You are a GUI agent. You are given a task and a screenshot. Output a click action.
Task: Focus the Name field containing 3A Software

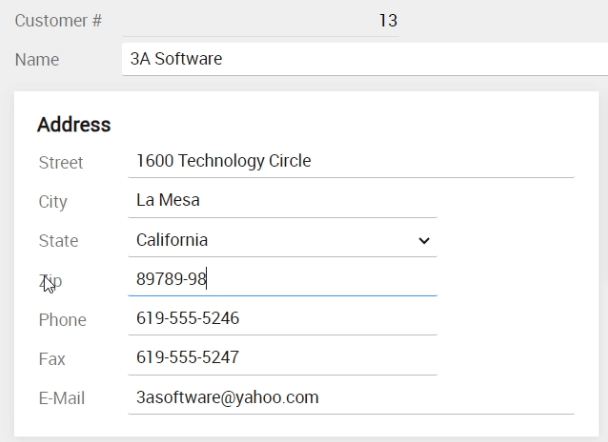[360, 59]
